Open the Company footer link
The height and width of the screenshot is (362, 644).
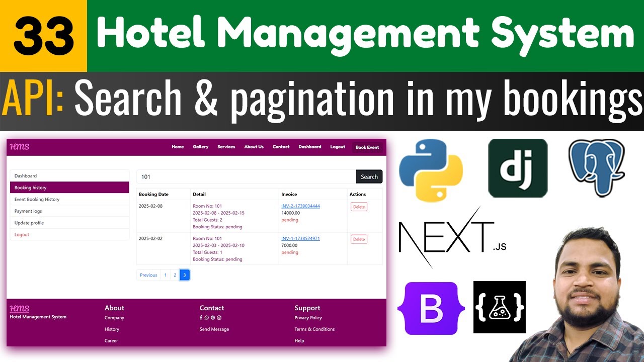pyautogui.click(x=114, y=318)
